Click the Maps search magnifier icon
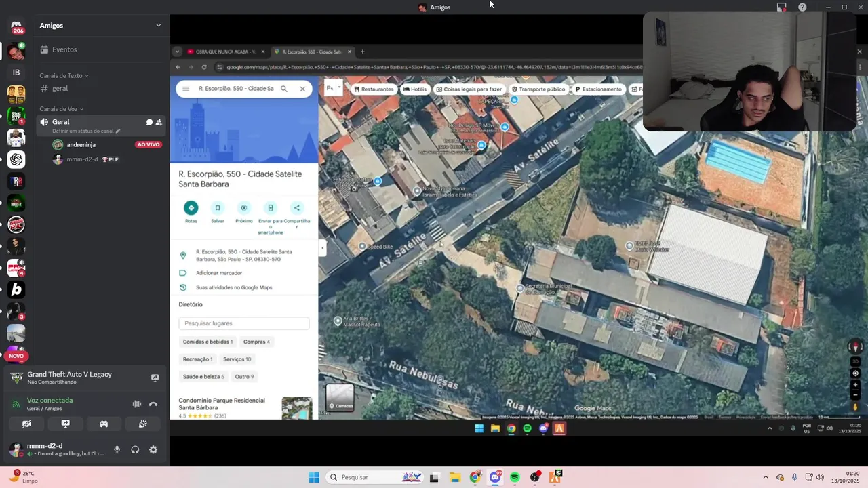Screen dimensions: 868x488 point(284,89)
